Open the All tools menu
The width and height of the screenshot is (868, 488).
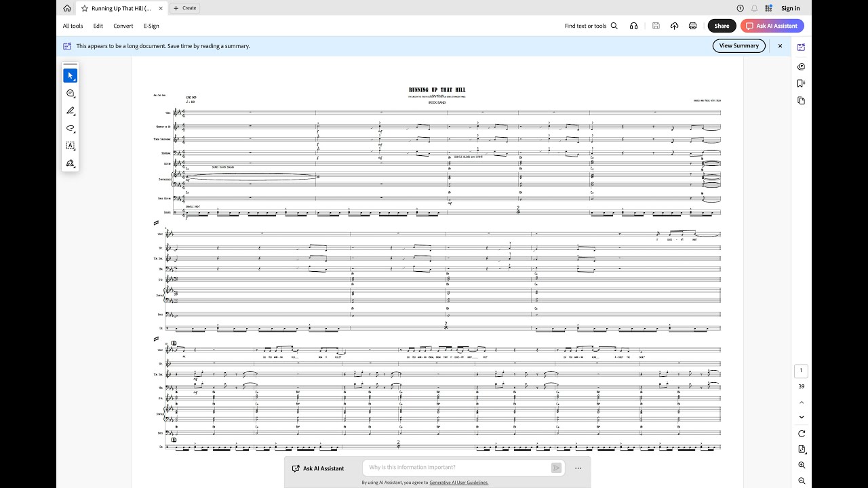pyautogui.click(x=73, y=26)
